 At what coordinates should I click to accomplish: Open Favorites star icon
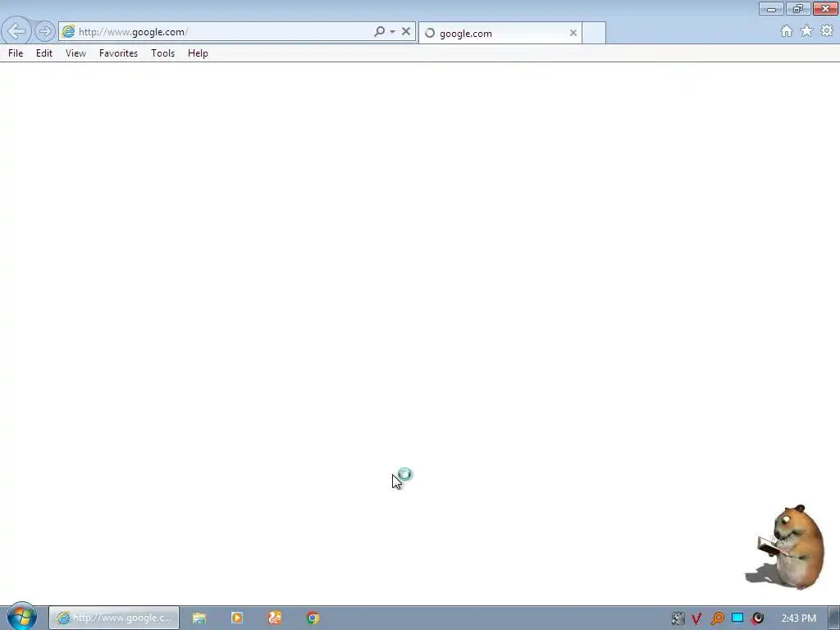[x=807, y=31]
